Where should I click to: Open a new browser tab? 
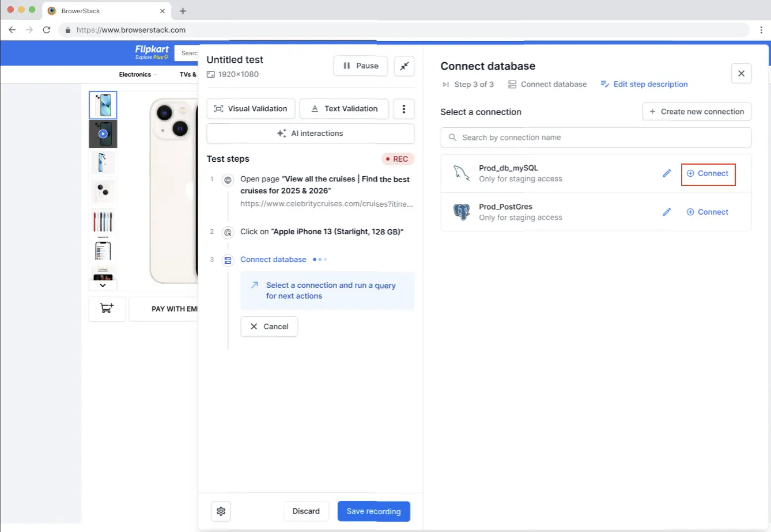pyautogui.click(x=183, y=11)
